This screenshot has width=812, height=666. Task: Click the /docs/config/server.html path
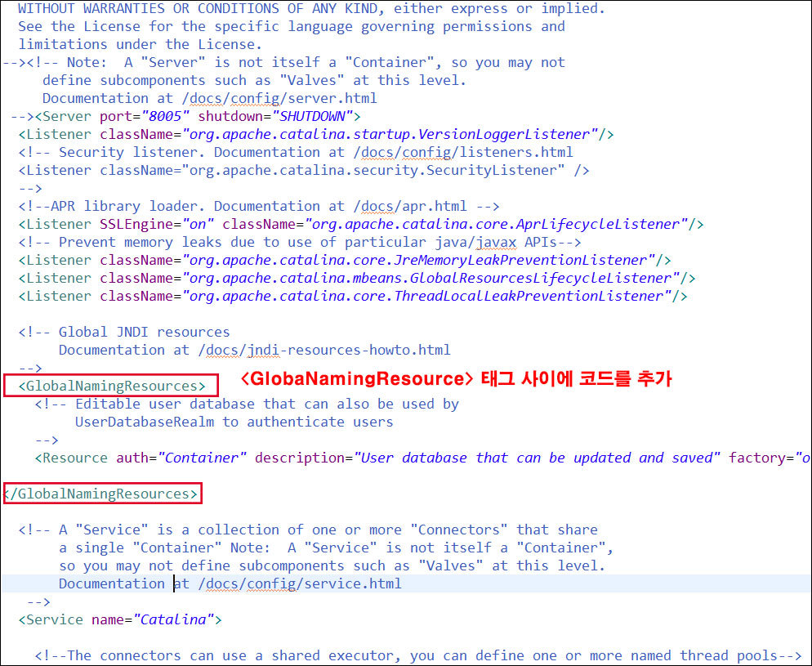click(279, 98)
